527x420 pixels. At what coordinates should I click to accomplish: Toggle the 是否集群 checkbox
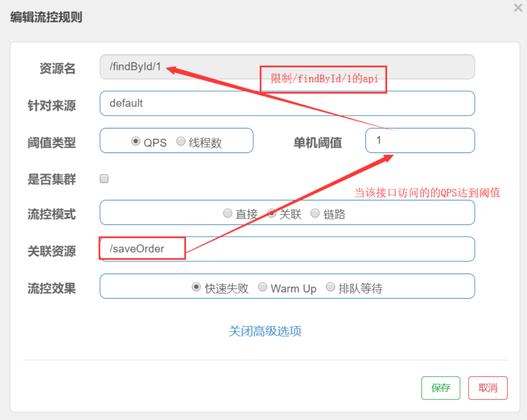click(104, 179)
